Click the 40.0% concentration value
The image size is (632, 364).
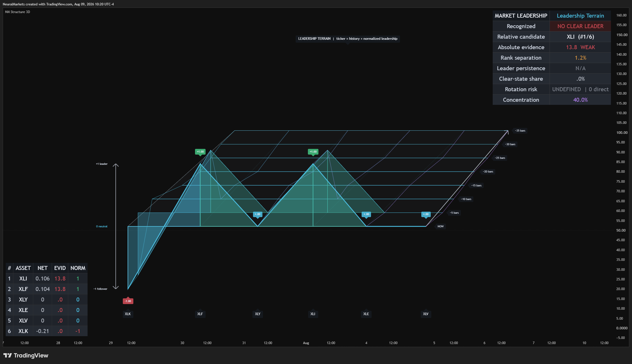[580, 100]
